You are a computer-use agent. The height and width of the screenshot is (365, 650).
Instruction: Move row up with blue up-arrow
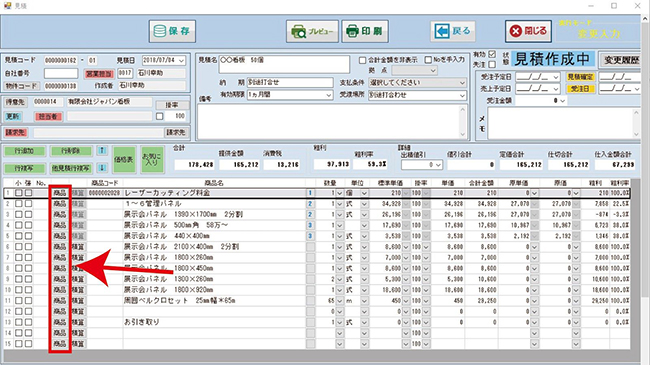click(102, 151)
